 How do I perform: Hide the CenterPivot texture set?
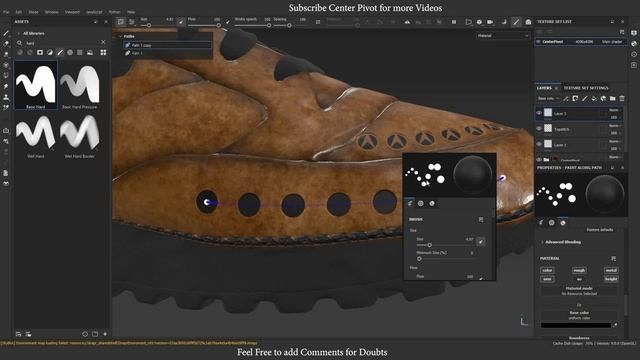tap(538, 42)
